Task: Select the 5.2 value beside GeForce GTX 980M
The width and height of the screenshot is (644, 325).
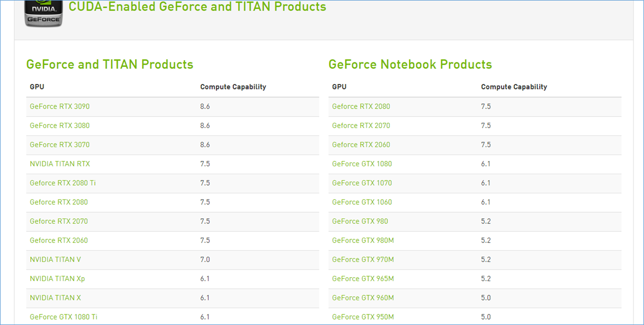Action: coord(486,240)
